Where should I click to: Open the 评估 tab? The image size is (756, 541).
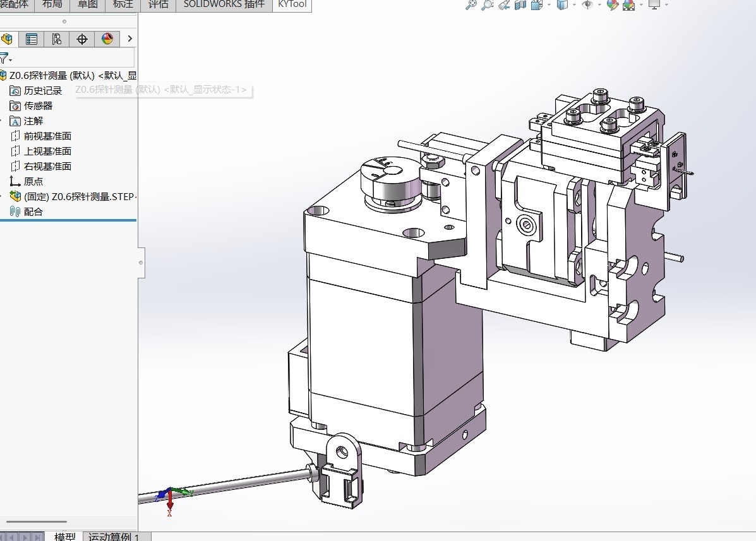click(158, 5)
